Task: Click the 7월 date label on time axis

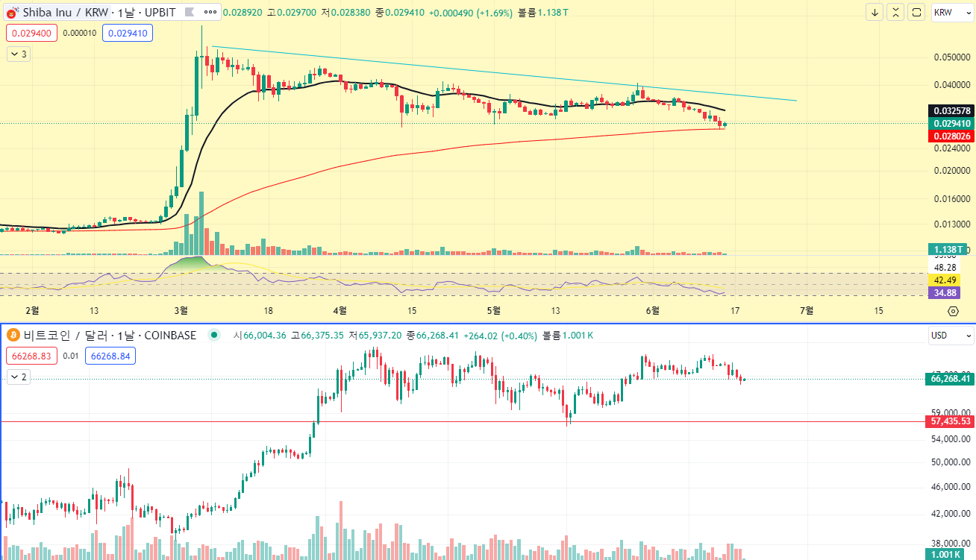Action: [x=807, y=310]
